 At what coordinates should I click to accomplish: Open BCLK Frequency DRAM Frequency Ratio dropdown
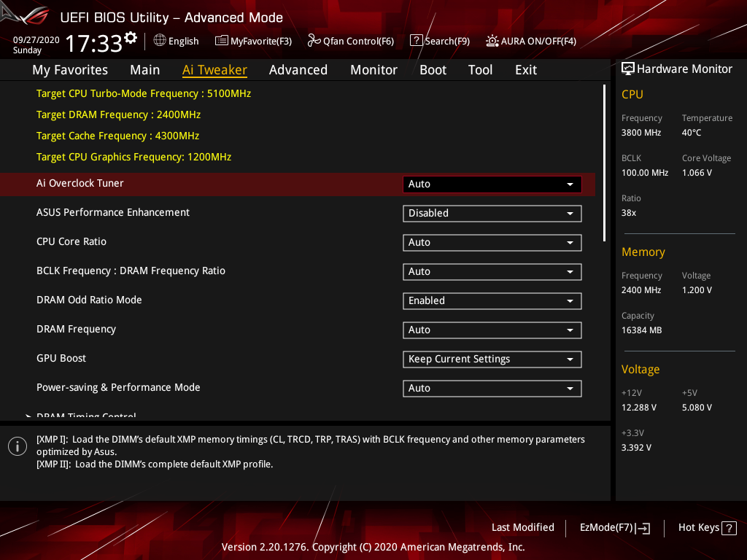click(x=492, y=271)
